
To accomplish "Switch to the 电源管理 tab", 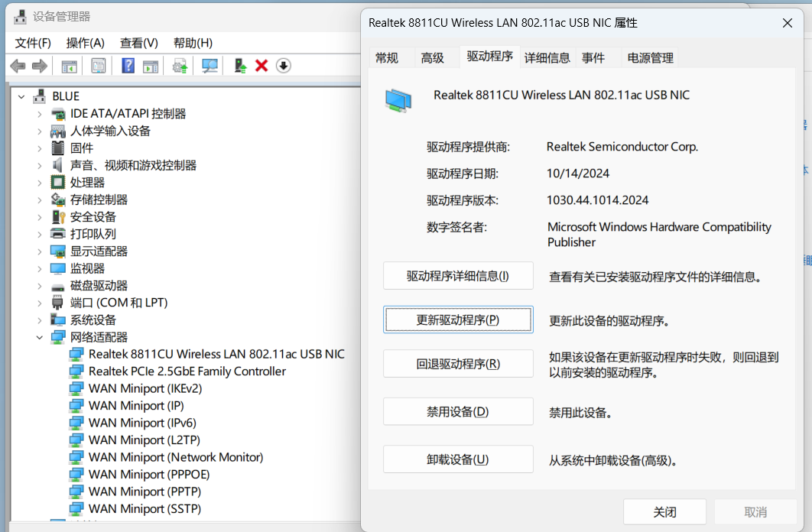I will click(x=650, y=58).
